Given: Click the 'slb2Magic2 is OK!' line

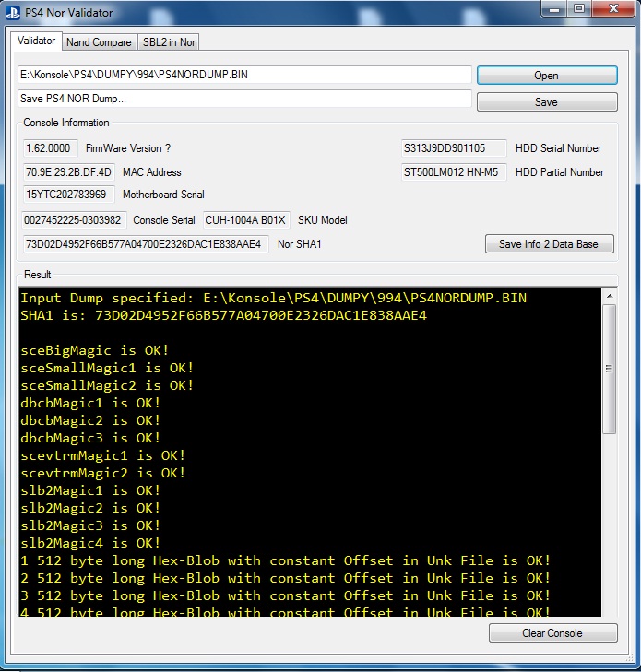Looking at the screenshot, I should click(90, 508).
